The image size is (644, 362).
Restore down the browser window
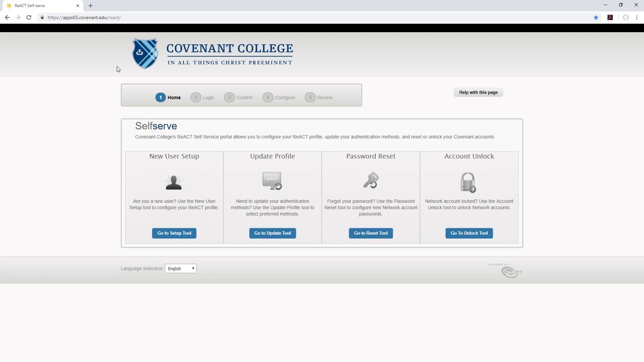tap(621, 5)
